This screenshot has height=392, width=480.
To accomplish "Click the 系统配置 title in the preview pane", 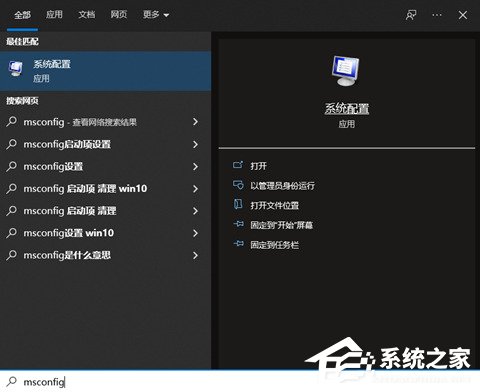I will pos(347,109).
